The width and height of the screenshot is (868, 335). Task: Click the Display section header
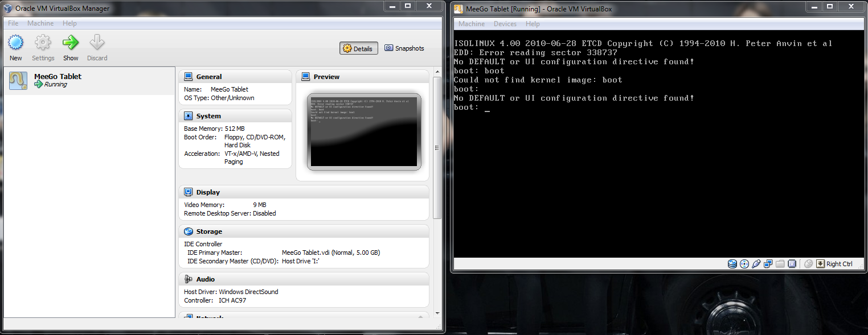tap(304, 192)
